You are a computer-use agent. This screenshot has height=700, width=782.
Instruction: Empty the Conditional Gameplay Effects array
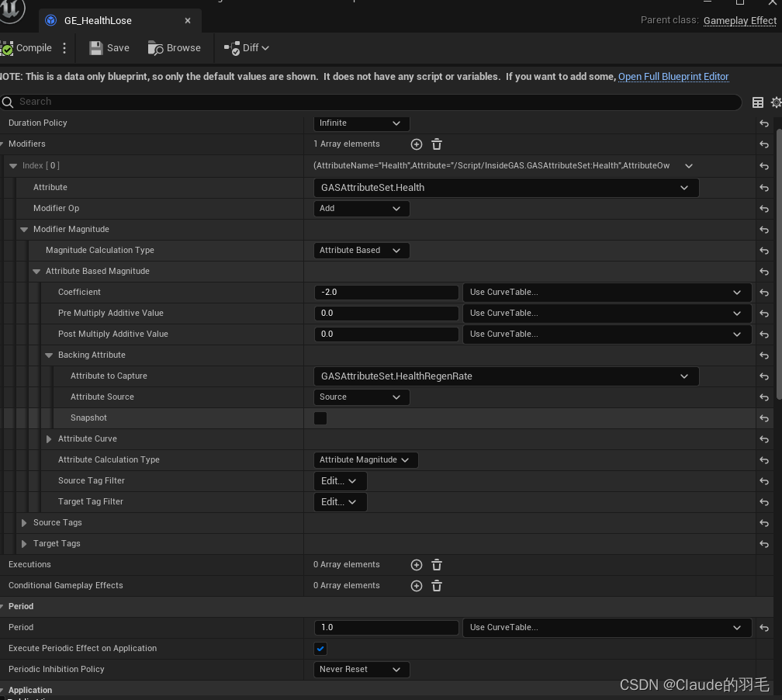436,586
